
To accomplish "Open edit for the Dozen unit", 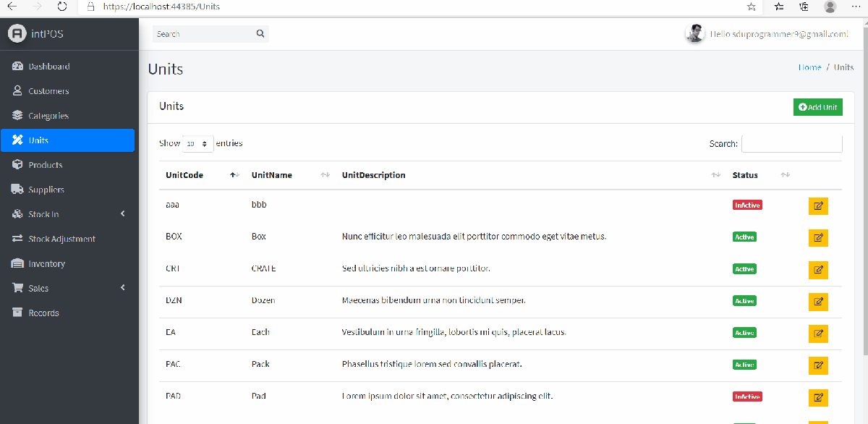I will 818,301.
